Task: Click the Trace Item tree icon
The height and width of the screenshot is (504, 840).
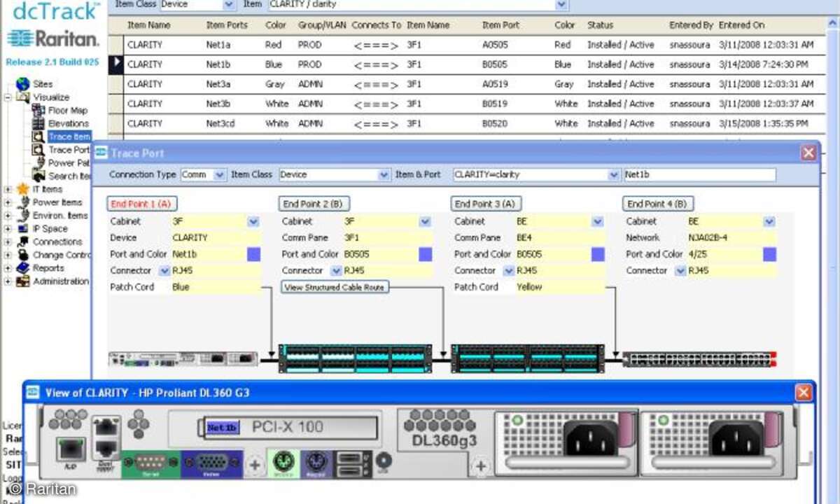Action: (38, 136)
